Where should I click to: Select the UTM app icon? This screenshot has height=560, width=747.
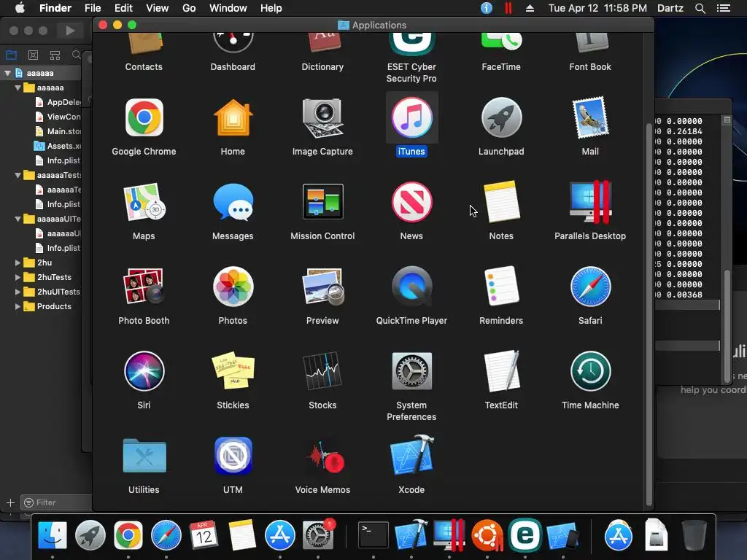pyautogui.click(x=233, y=456)
